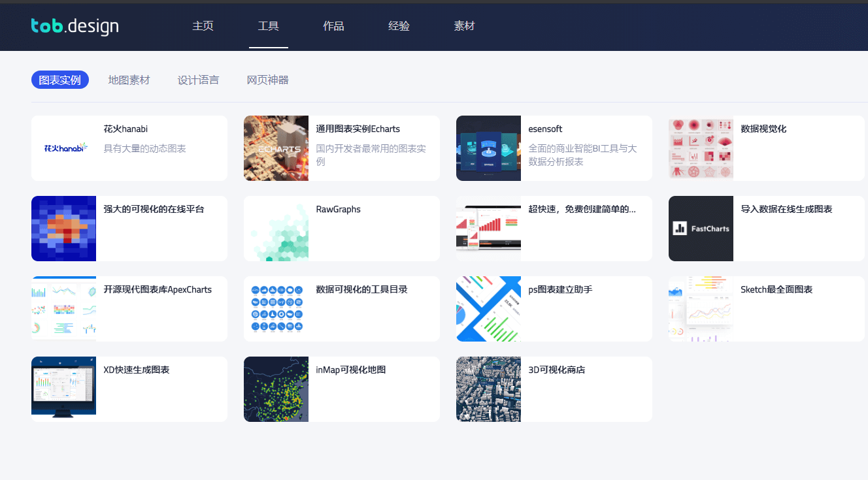The width and height of the screenshot is (868, 480).
Task: Open the ps图表建立助手 title
Action: (x=560, y=289)
